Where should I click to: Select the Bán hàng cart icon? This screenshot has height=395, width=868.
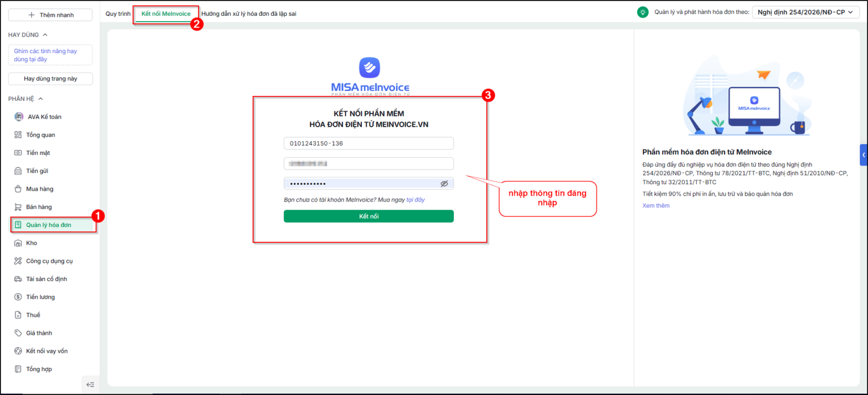pyautogui.click(x=18, y=207)
